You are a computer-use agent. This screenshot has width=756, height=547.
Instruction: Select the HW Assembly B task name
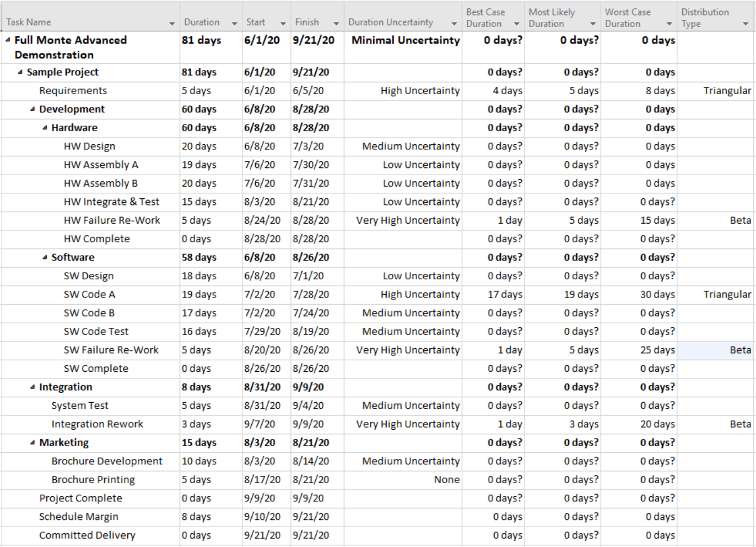(101, 183)
